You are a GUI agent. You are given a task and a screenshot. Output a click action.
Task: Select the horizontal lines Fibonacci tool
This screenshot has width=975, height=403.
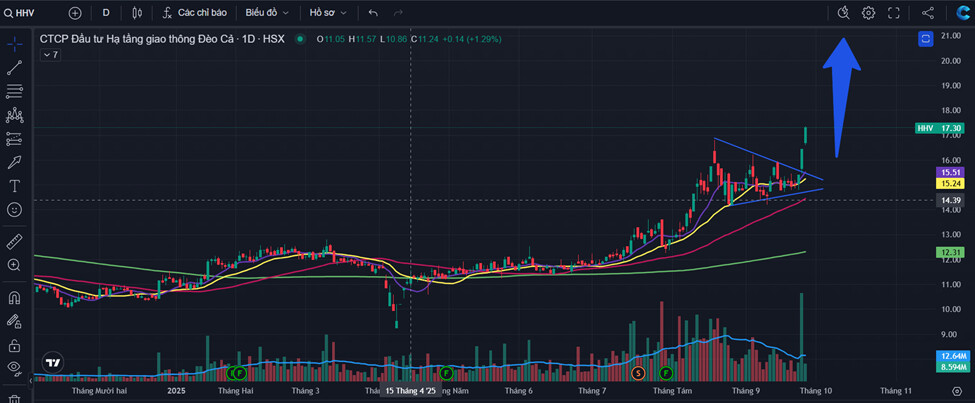click(x=14, y=91)
